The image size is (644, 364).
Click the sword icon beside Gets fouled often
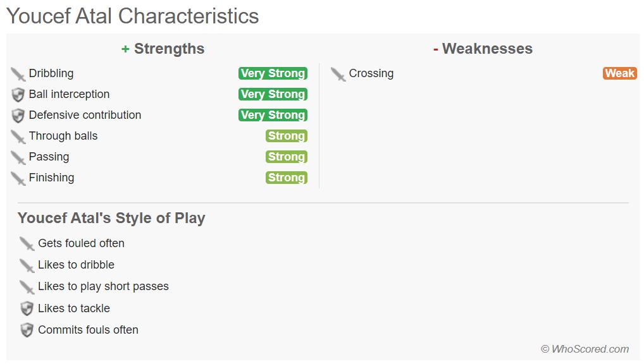pos(27,244)
